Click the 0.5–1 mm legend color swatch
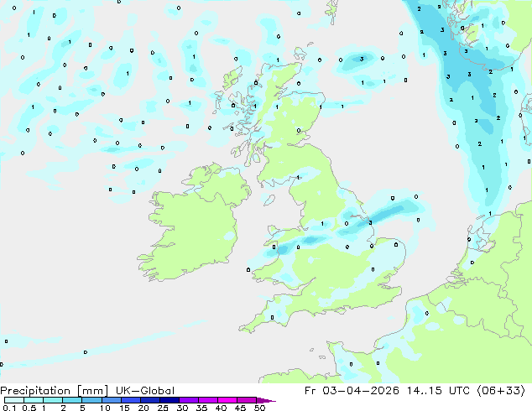Image resolution: width=532 pixels, height=411 pixels. click(34, 400)
